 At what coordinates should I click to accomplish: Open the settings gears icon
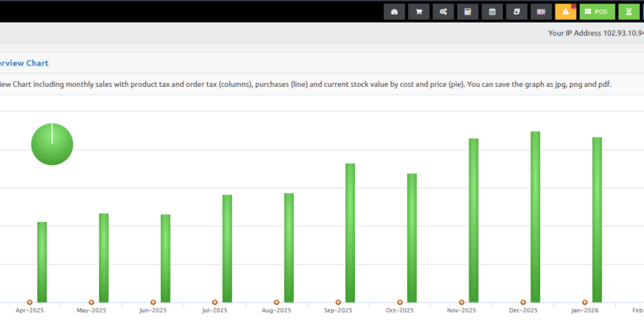(444, 12)
